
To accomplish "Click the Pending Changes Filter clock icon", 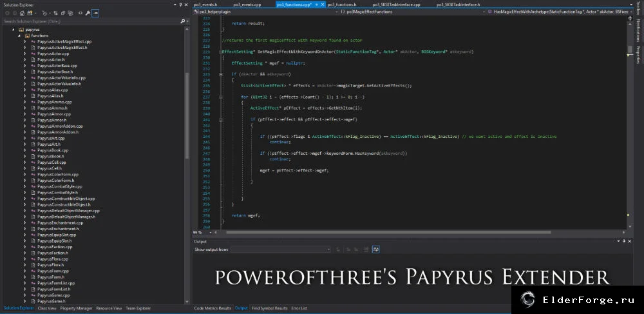I will click(45, 13).
